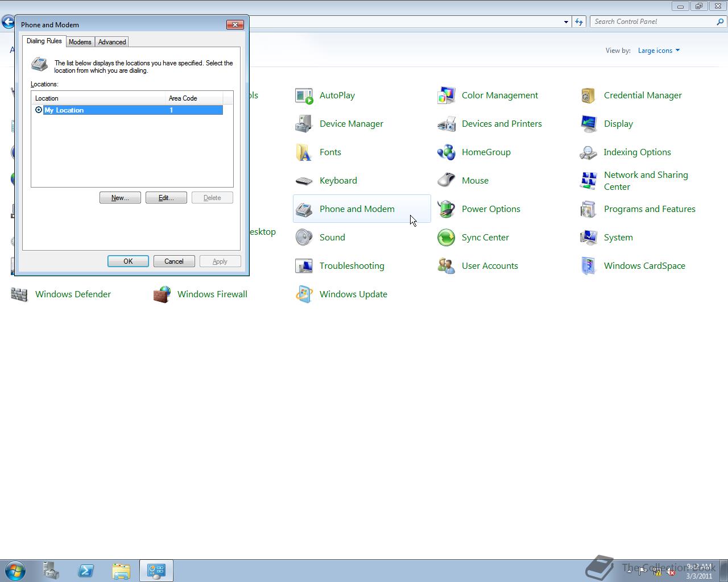This screenshot has height=582, width=728.
Task: Open Color Management icon
Action: 446,95
